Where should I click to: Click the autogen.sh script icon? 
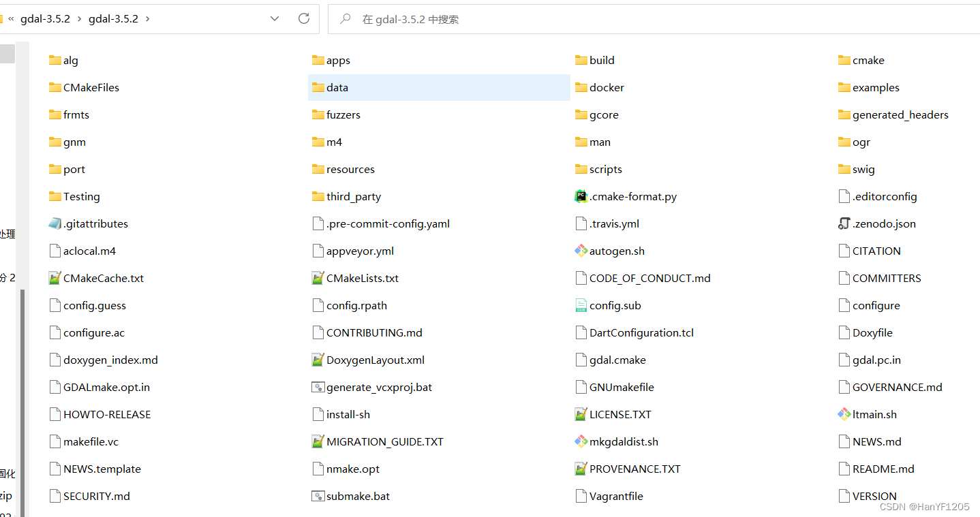pos(581,251)
